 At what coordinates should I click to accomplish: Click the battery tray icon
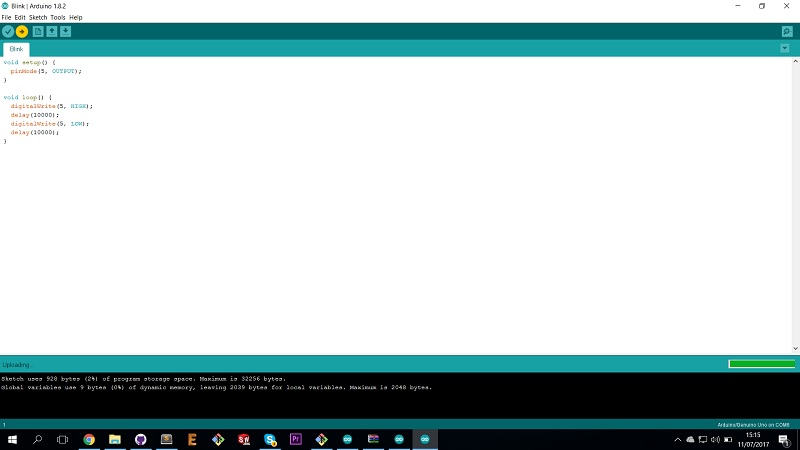coord(728,439)
